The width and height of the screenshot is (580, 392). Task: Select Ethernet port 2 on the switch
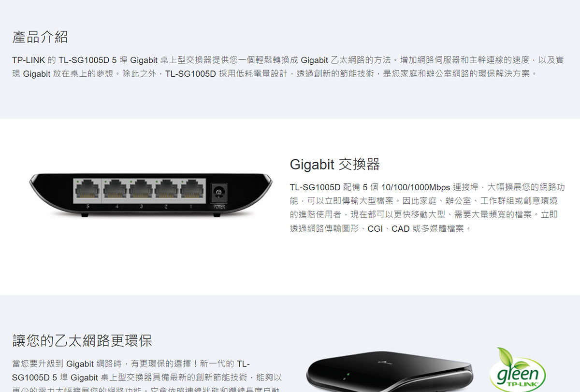pyautogui.click(x=166, y=189)
